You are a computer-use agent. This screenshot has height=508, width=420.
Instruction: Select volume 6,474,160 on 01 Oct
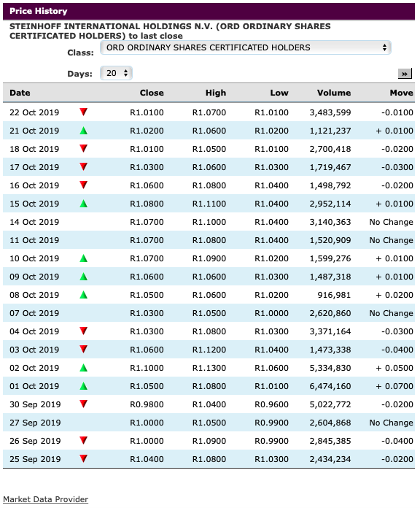point(330,386)
